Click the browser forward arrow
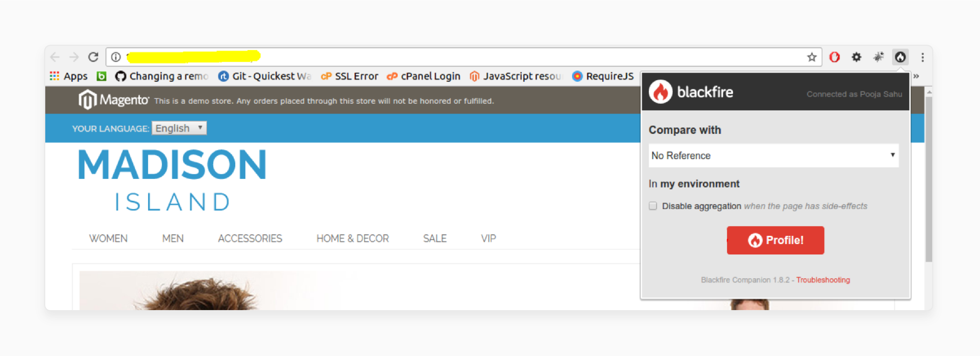Image resolution: width=980 pixels, height=356 pixels. pyautogui.click(x=74, y=57)
